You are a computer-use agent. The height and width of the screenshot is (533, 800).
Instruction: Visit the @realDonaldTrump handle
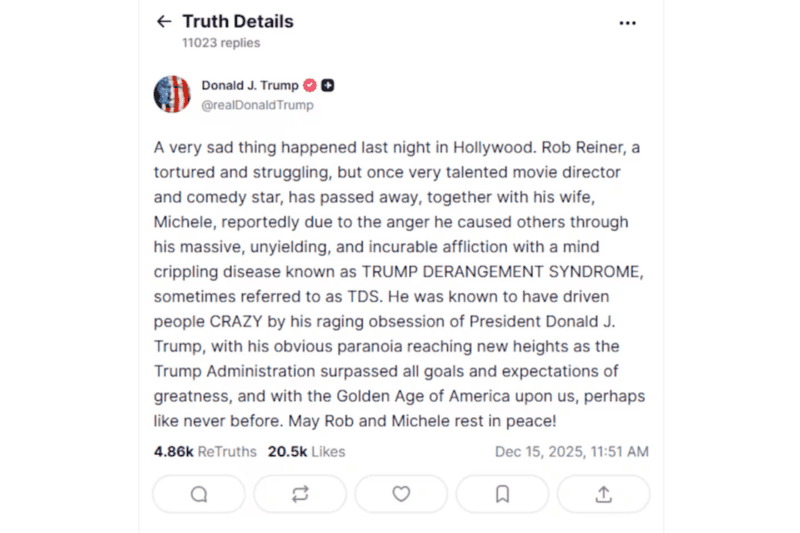tap(257, 105)
